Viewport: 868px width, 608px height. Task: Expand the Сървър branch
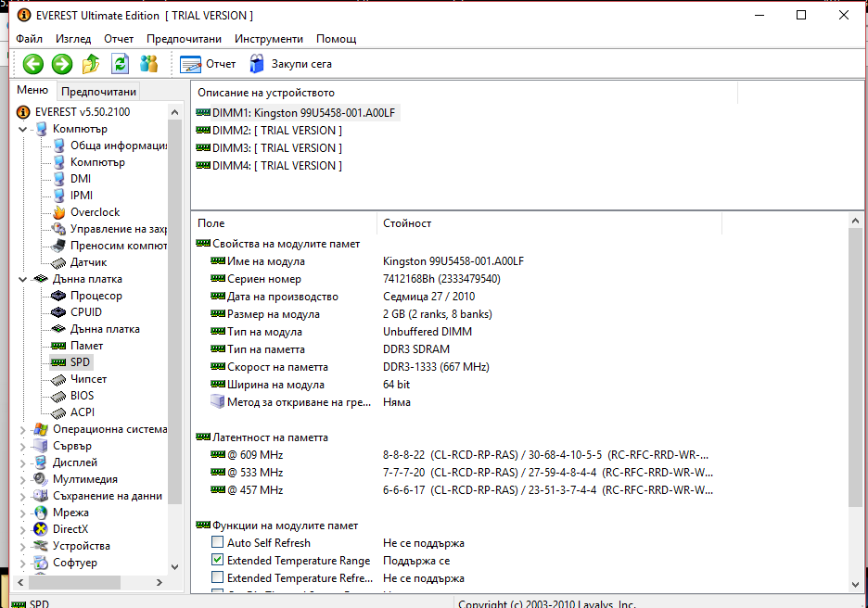click(x=22, y=447)
